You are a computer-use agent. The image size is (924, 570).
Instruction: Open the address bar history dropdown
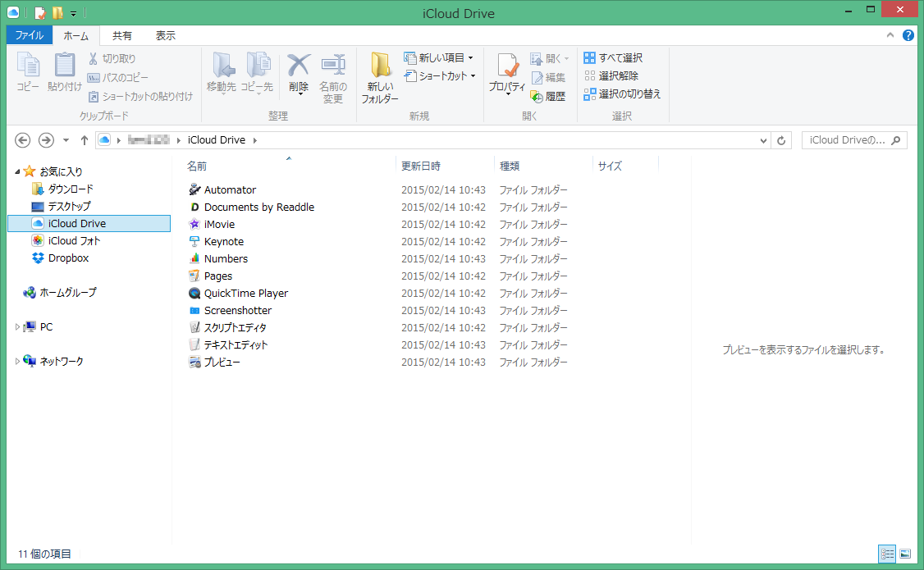[763, 140]
